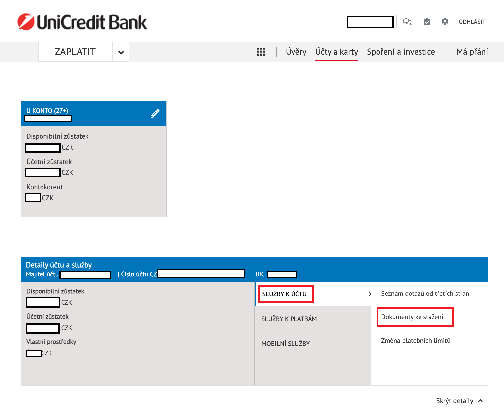
Task: Open the Účty a karty tab
Action: click(x=336, y=52)
